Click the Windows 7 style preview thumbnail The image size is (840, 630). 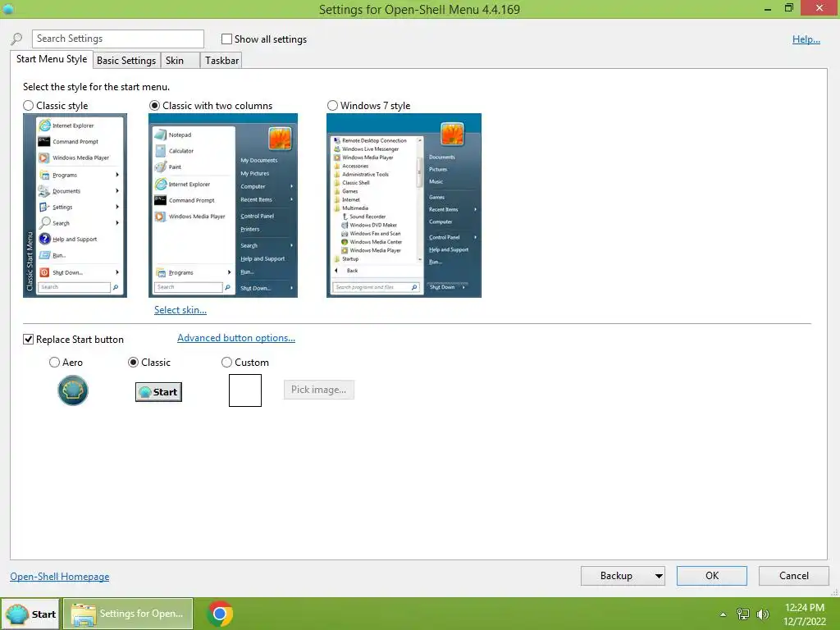tap(404, 205)
